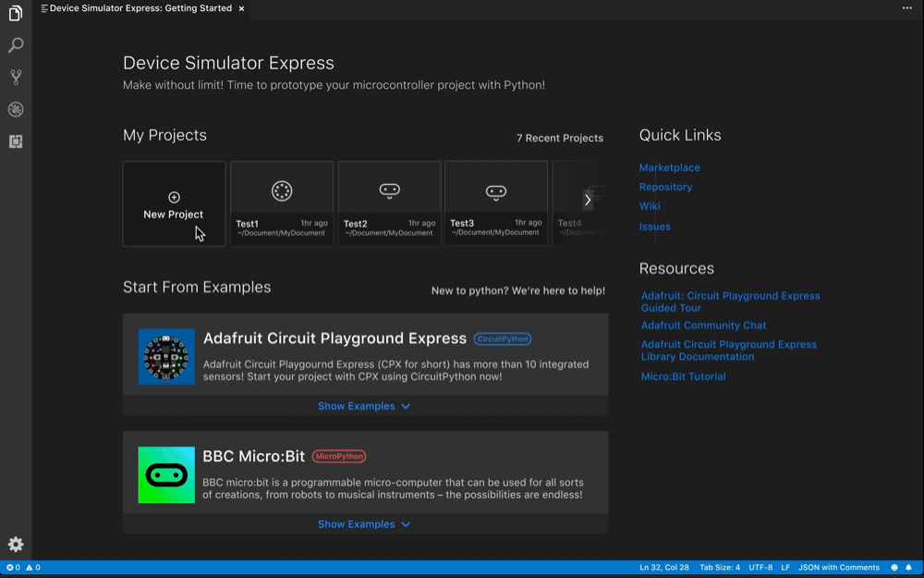Open the Micro:Bit Tutorial link
The height and width of the screenshot is (578, 924).
[683, 376]
